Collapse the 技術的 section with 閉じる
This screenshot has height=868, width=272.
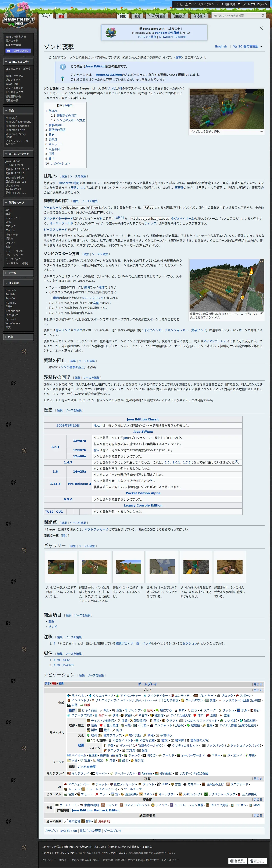(258, 799)
